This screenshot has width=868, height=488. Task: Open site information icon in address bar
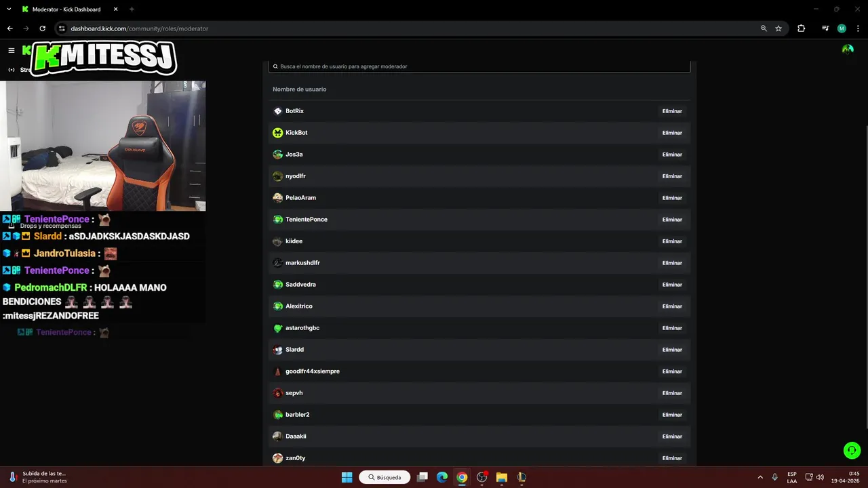click(62, 28)
